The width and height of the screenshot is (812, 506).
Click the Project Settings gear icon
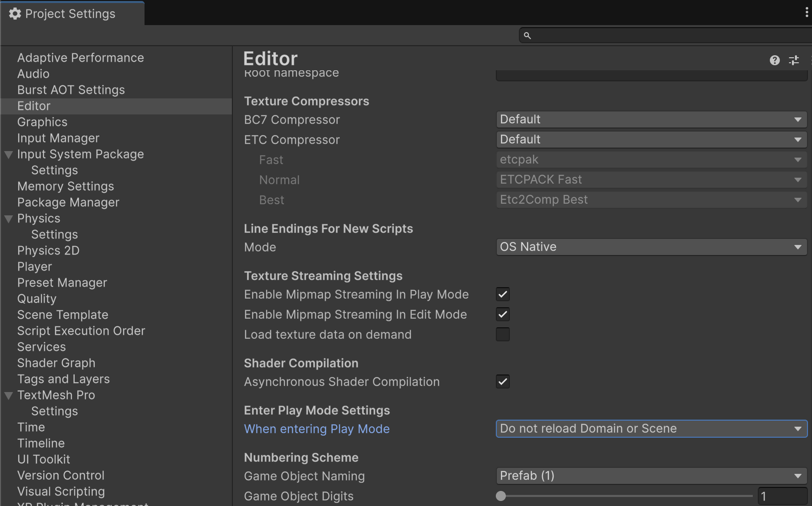[x=15, y=14]
